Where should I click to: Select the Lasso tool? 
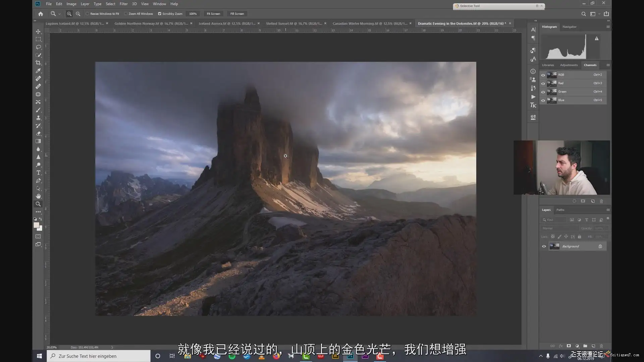click(x=38, y=47)
